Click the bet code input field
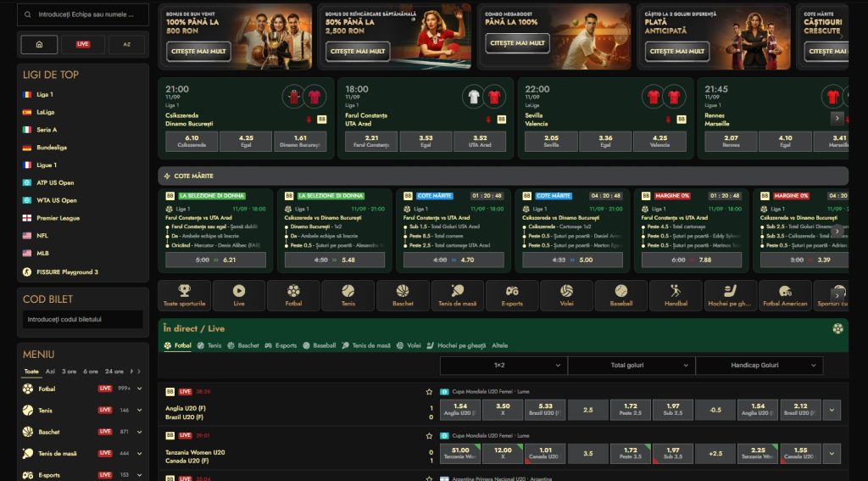Image resolution: width=868 pixels, height=481 pixels. 83,319
